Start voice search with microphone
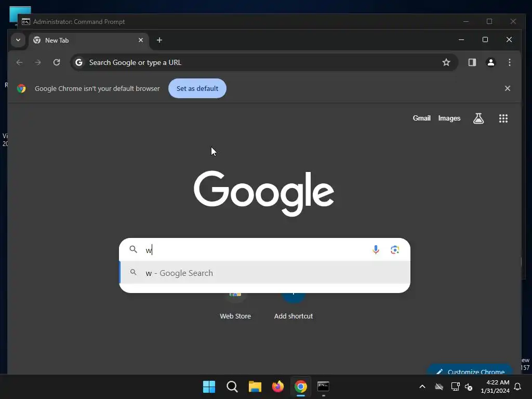 [x=376, y=250]
